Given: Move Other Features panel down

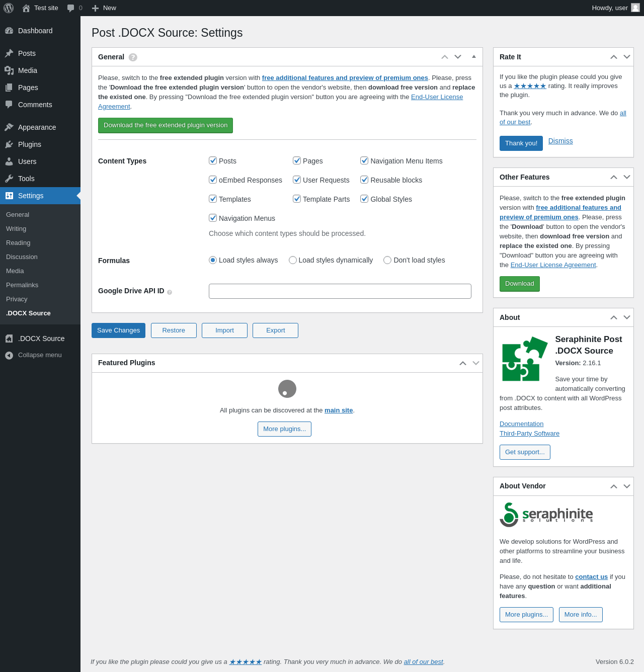Looking at the screenshot, I should 627,177.
